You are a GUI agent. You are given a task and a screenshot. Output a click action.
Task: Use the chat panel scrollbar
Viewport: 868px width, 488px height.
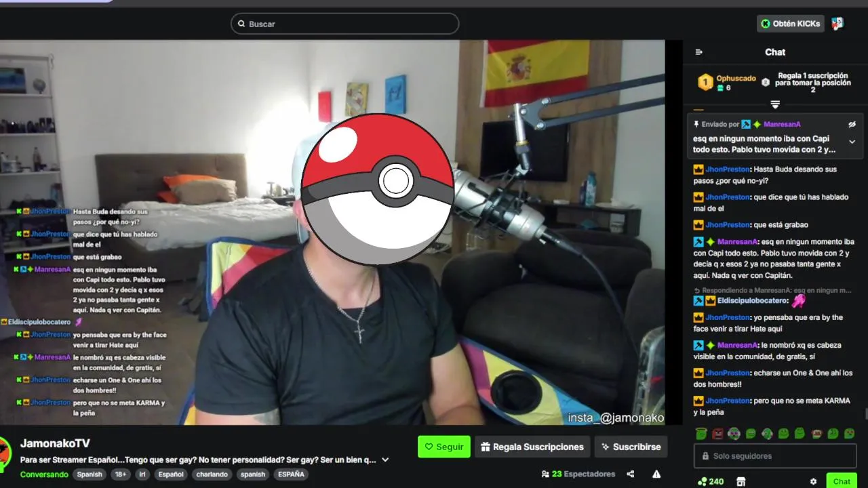[865, 414]
